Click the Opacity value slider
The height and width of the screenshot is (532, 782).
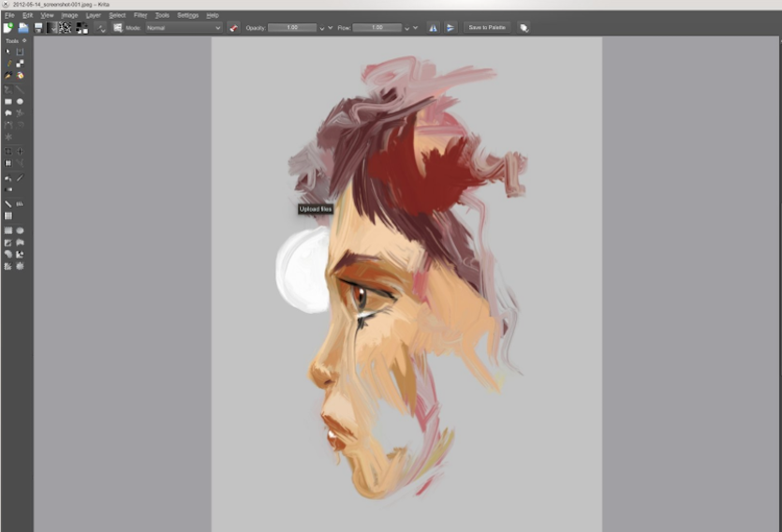[291, 28]
